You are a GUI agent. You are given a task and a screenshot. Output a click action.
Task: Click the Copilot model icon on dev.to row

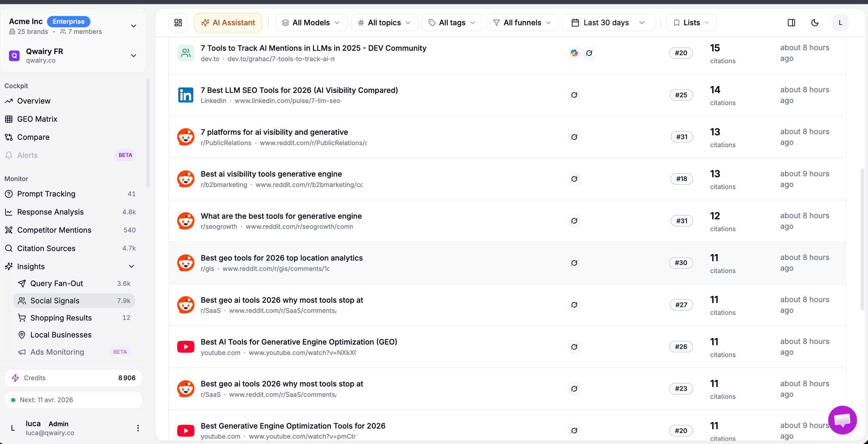(x=574, y=53)
